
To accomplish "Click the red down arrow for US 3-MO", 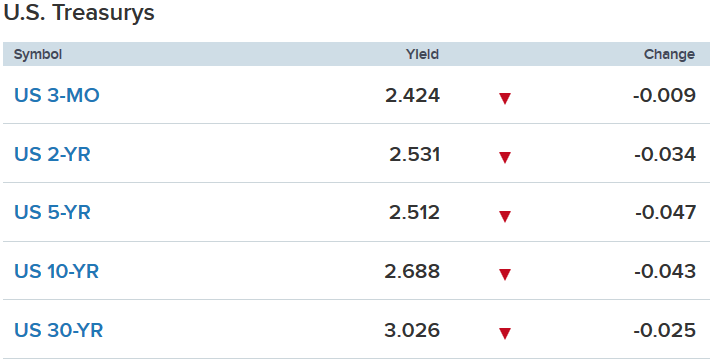I will (505, 98).
